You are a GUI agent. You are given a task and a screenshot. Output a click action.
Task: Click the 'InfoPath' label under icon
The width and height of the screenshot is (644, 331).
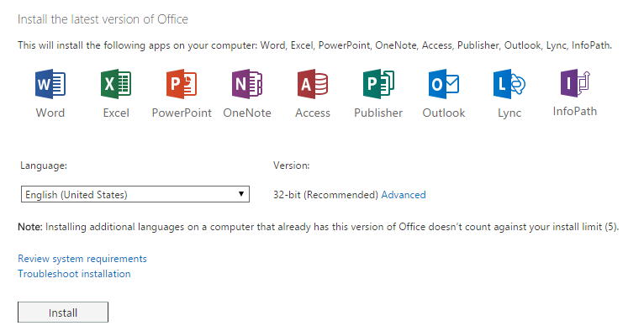click(575, 111)
